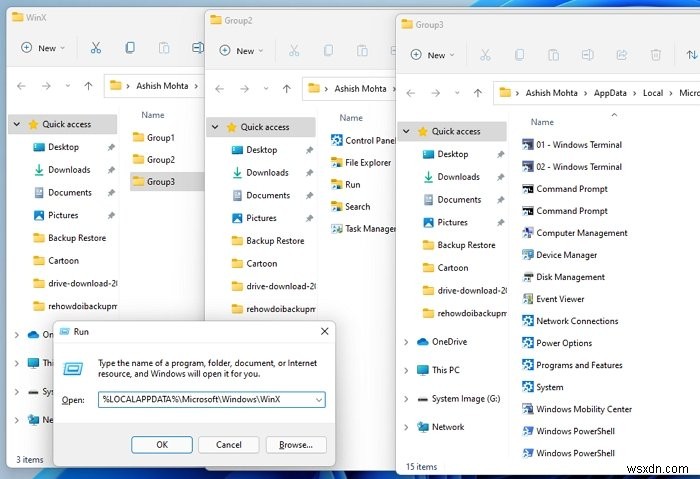Click Local in Group3 address bar

click(x=653, y=93)
